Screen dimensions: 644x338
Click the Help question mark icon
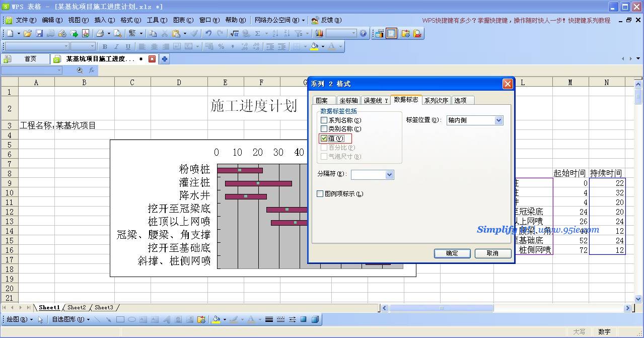[x=364, y=33]
